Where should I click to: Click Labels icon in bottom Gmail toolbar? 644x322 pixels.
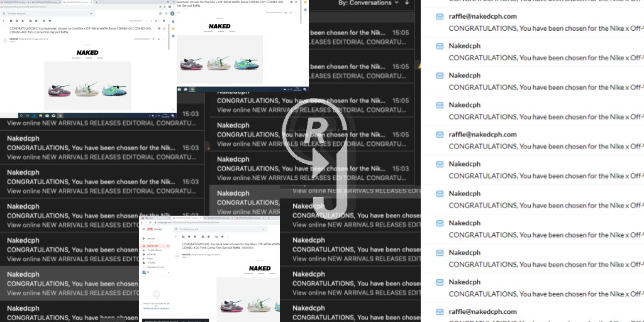point(222,236)
